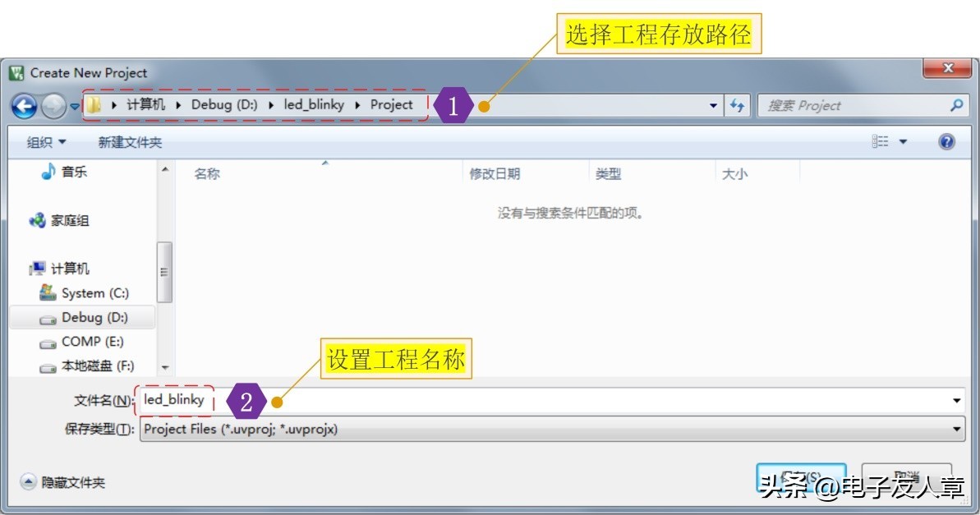Collapse folders with 隐藏文件夹 button
The width and height of the screenshot is (980, 515).
pos(62,482)
